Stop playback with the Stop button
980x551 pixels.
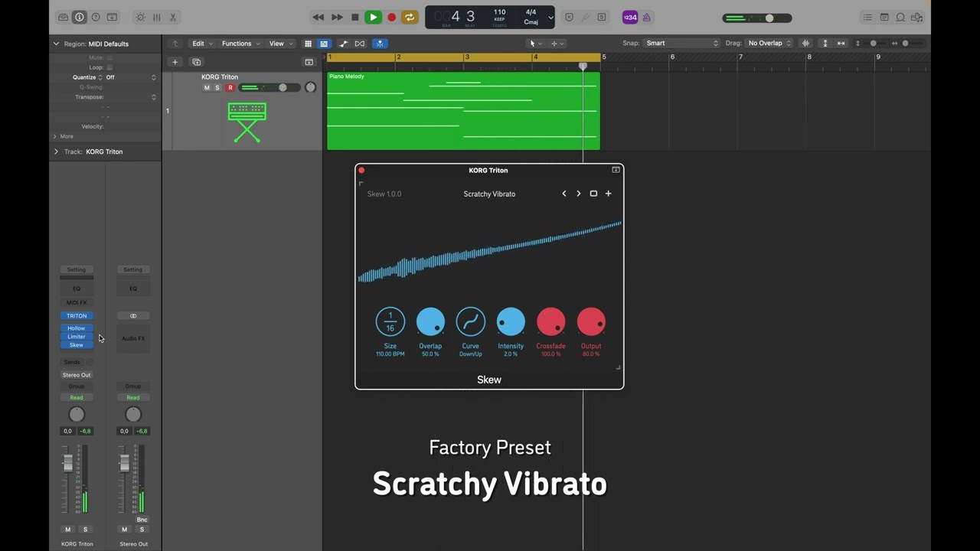pyautogui.click(x=355, y=17)
